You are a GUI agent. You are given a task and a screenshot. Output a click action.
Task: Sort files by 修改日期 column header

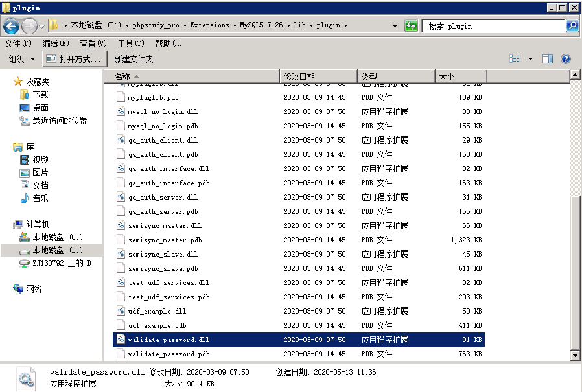318,76
